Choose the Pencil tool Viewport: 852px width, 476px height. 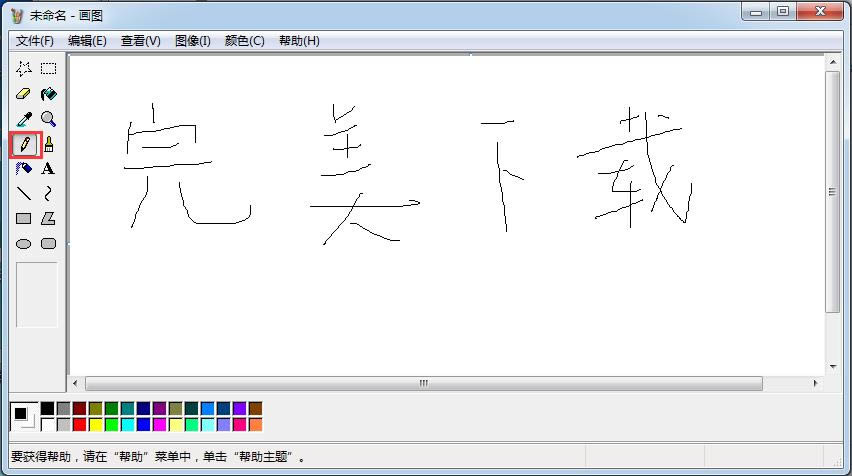(24, 145)
